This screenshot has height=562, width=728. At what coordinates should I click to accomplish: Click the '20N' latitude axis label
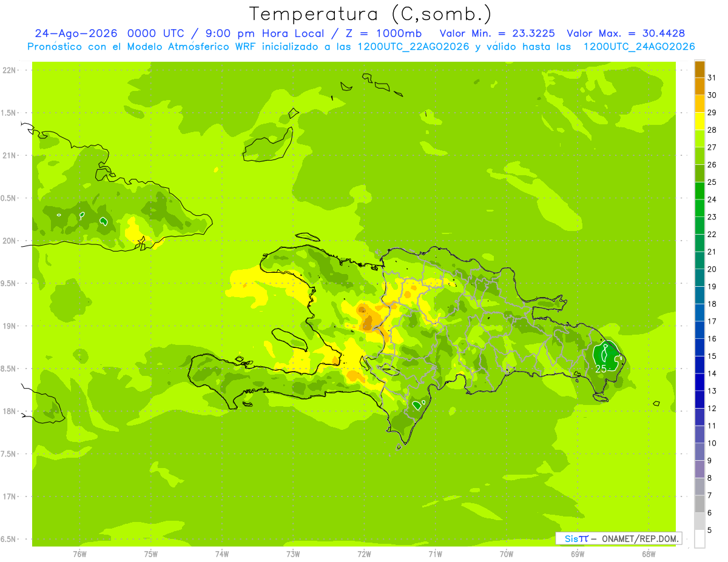(x=9, y=241)
